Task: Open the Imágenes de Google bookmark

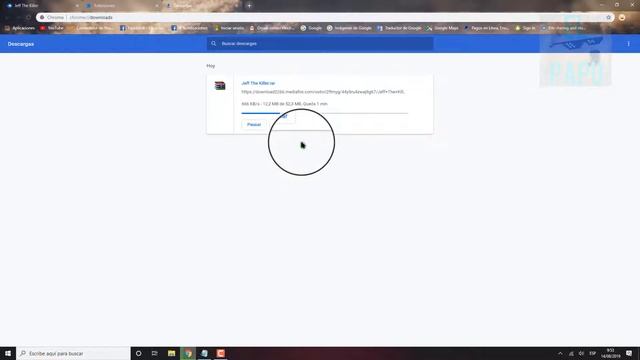Action: [349, 28]
